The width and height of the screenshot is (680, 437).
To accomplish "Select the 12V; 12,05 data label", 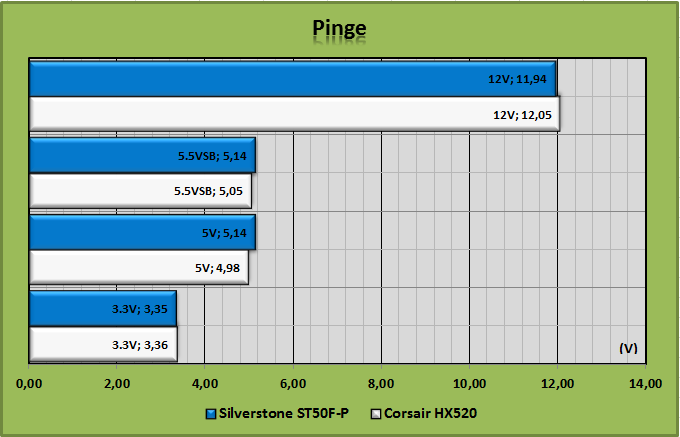I will coord(523,115).
